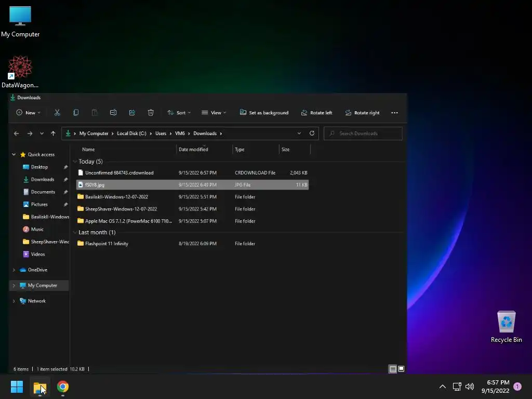Select the fS0Y8.jpg file
The width and height of the screenshot is (532, 399).
(192, 184)
